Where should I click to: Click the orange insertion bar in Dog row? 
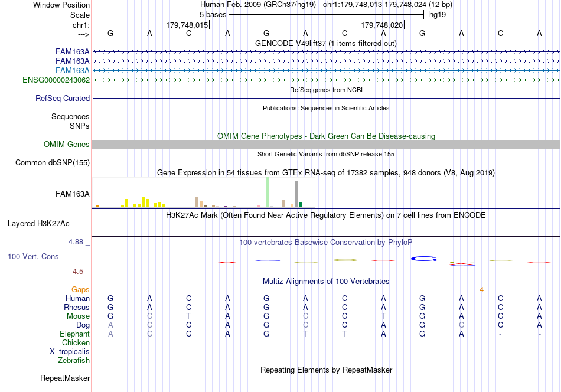(x=482, y=324)
